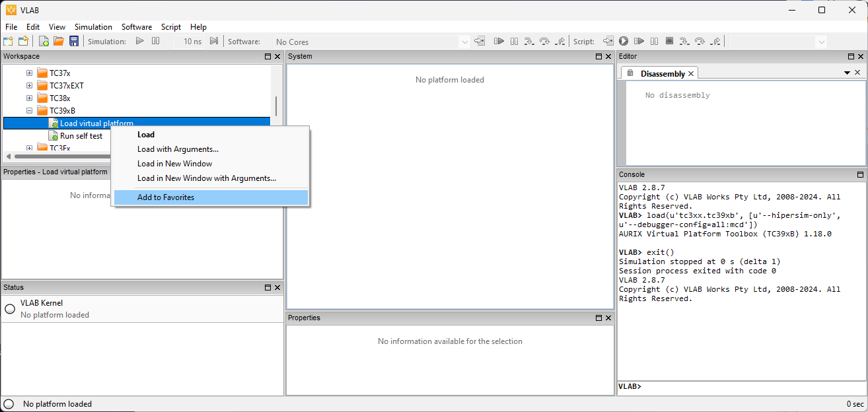Click the '0 sec' status bar text
The width and height of the screenshot is (868, 412).
coord(855,404)
